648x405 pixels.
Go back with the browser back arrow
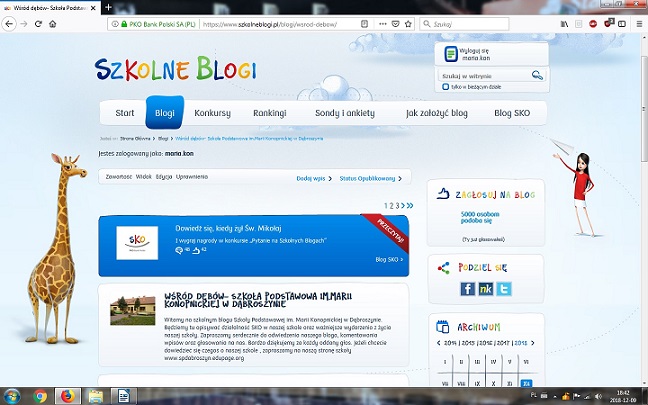(x=9, y=24)
